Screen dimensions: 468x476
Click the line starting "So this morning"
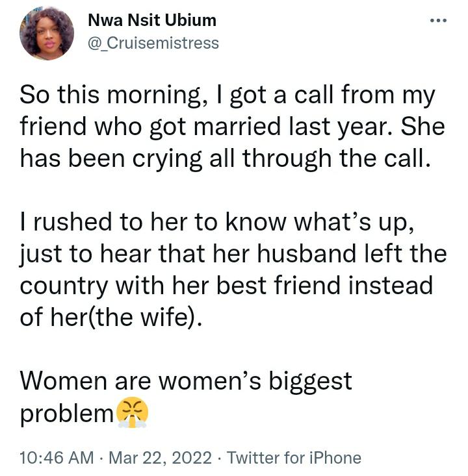[x=227, y=95]
